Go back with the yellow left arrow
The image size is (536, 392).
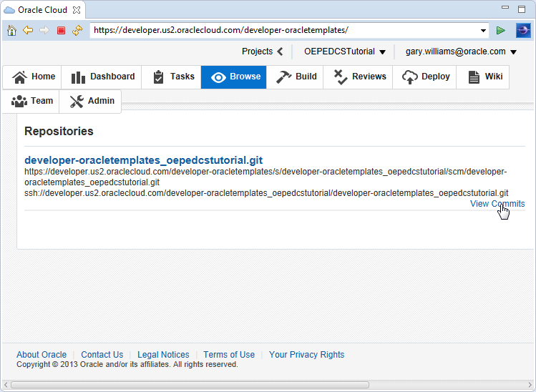tap(28, 31)
